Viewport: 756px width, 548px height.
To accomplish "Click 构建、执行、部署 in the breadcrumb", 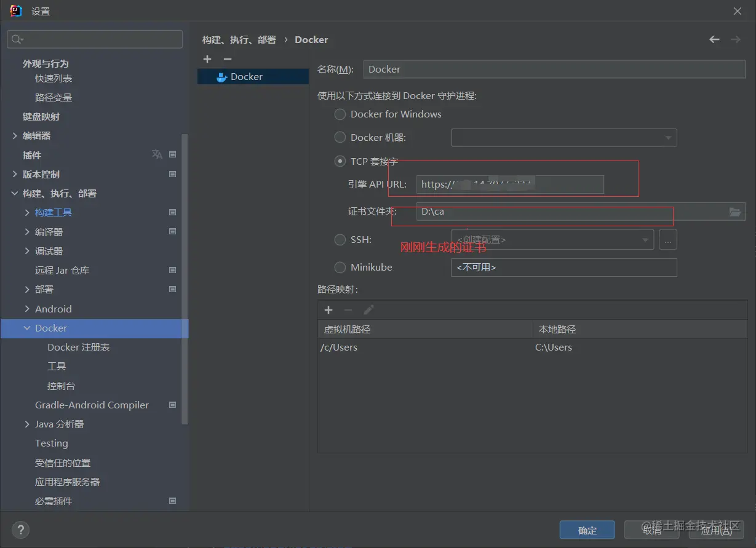I will point(239,39).
